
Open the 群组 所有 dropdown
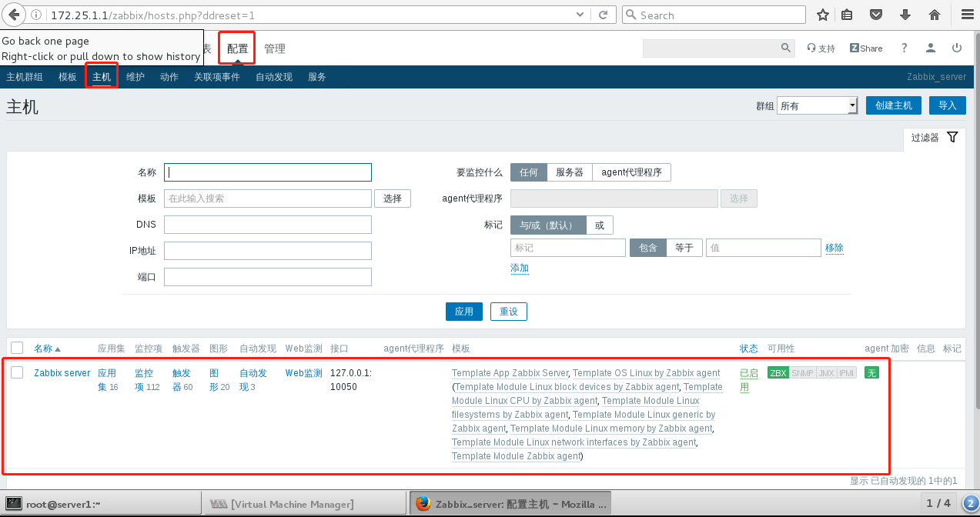point(818,106)
